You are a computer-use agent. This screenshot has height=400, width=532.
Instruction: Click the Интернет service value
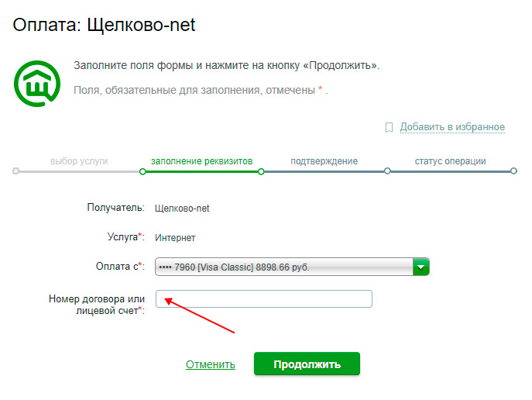pos(175,238)
